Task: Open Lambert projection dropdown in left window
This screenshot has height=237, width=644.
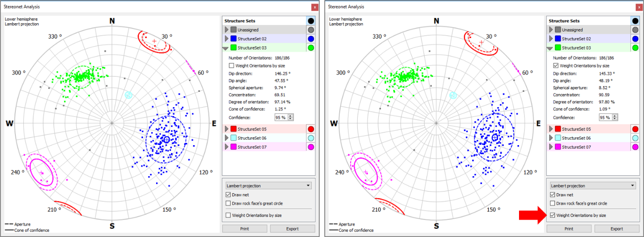Action: 268,186
